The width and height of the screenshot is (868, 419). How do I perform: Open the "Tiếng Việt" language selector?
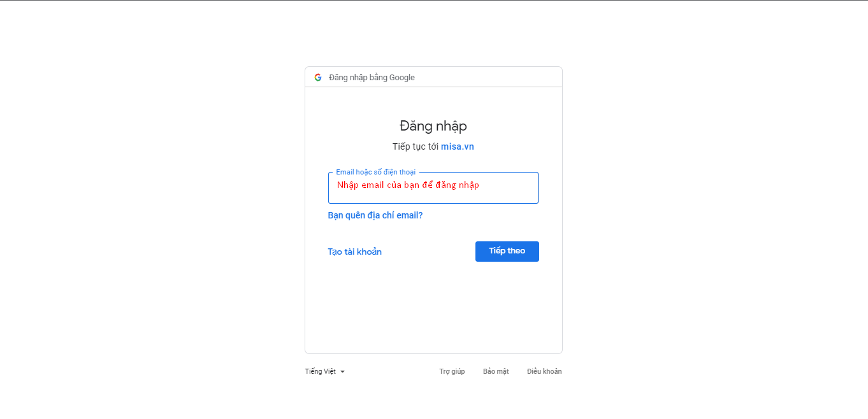coord(321,371)
